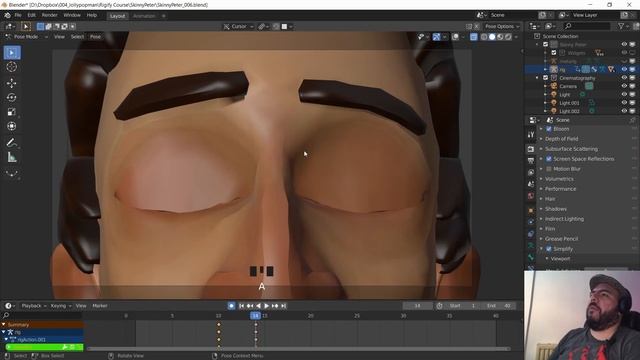Click the Blender logo menu icon
The width and height of the screenshot is (640, 360).
[7, 16]
